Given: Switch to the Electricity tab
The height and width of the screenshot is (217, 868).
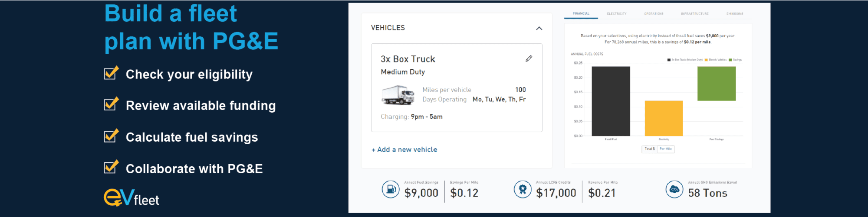Looking at the screenshot, I should 617,14.
